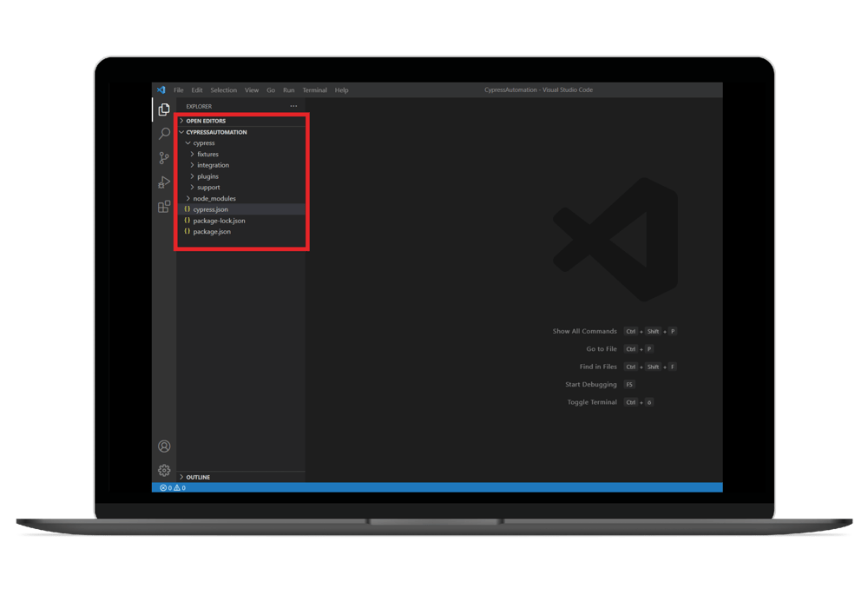Viewport: 868px width, 602px height.
Task: Expand the support folder chevron
Action: (x=192, y=187)
